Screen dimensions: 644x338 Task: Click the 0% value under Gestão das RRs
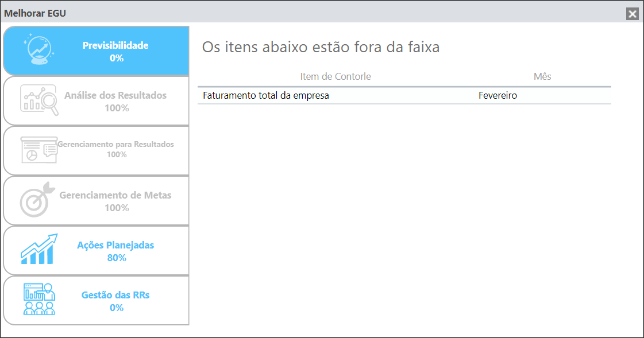click(117, 308)
